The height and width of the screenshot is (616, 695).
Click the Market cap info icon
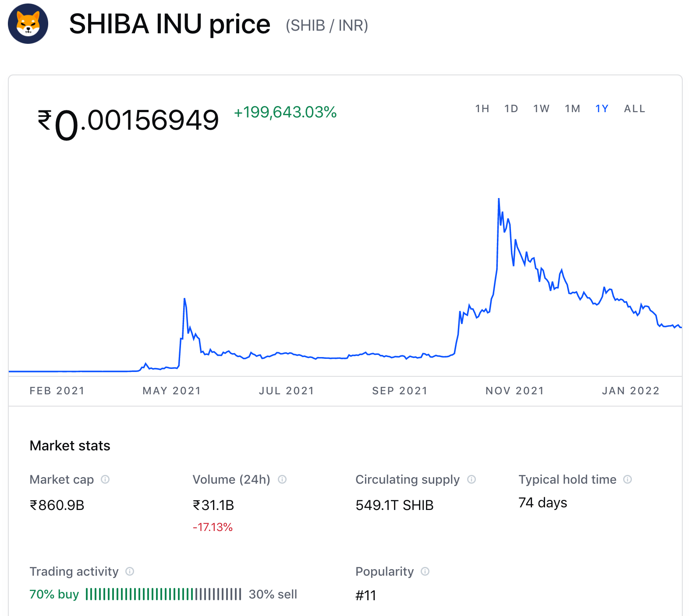coord(105,479)
